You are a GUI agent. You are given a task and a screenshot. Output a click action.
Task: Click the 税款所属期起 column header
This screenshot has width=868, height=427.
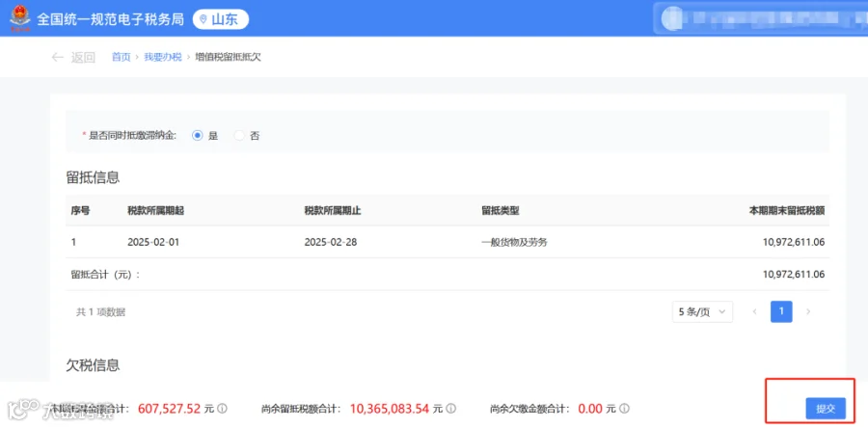coord(155,211)
